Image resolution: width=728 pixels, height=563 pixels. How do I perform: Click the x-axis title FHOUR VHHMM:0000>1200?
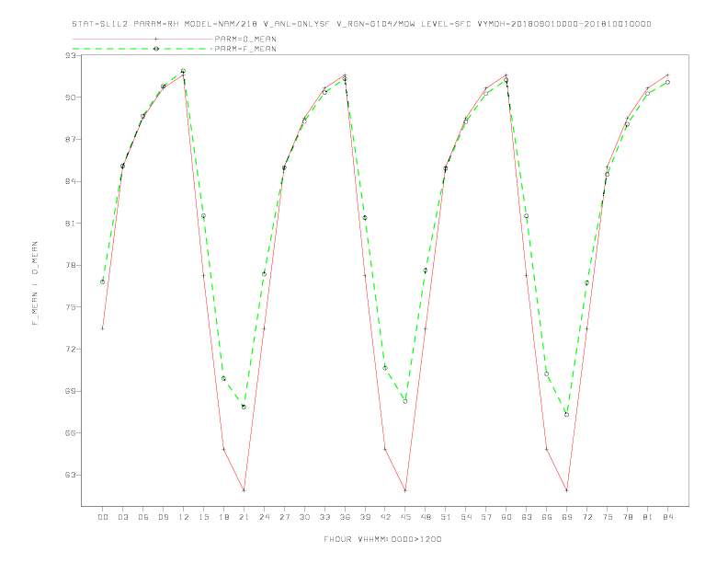pyautogui.click(x=382, y=539)
